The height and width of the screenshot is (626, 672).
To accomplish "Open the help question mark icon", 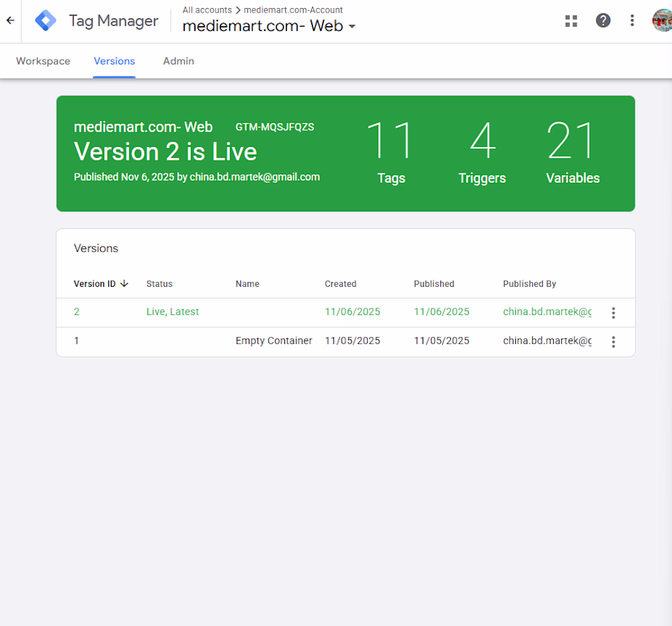I will click(x=603, y=20).
